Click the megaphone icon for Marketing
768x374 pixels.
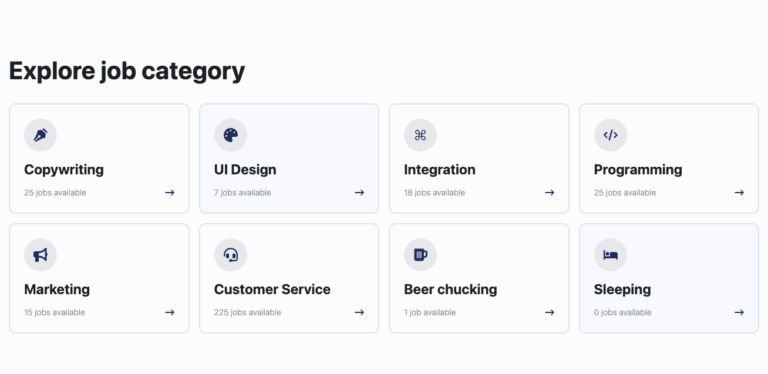(x=40, y=255)
